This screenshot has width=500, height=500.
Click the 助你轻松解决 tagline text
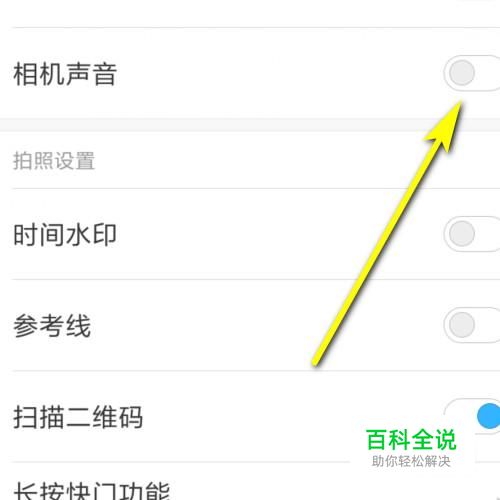(411, 461)
